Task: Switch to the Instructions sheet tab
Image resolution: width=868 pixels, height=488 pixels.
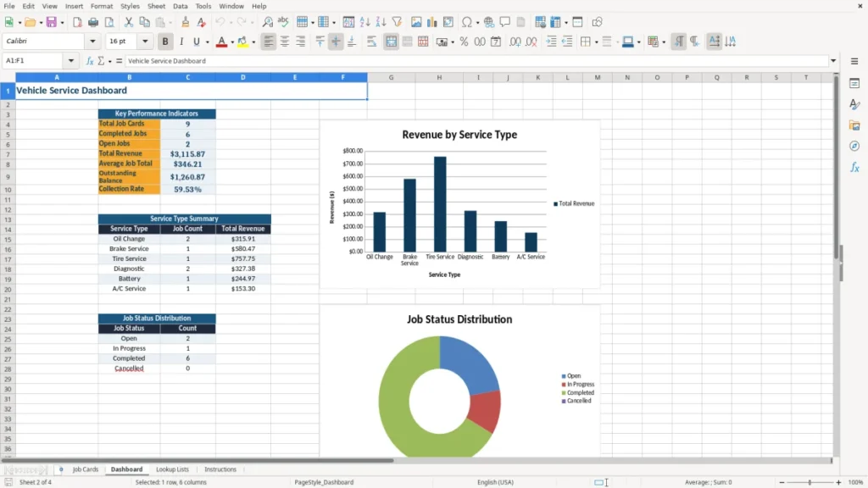Action: pos(220,469)
